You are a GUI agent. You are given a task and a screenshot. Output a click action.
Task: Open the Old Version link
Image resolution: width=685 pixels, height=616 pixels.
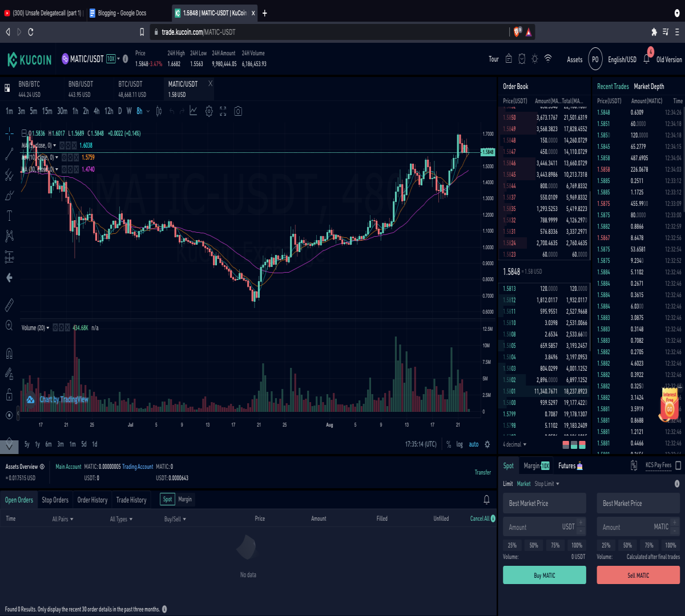669,59
